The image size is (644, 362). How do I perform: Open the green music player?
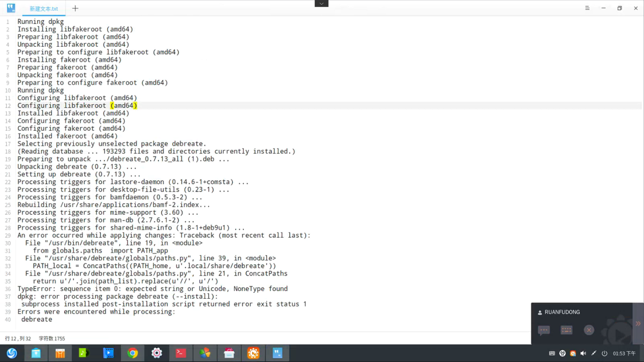[x=84, y=353]
